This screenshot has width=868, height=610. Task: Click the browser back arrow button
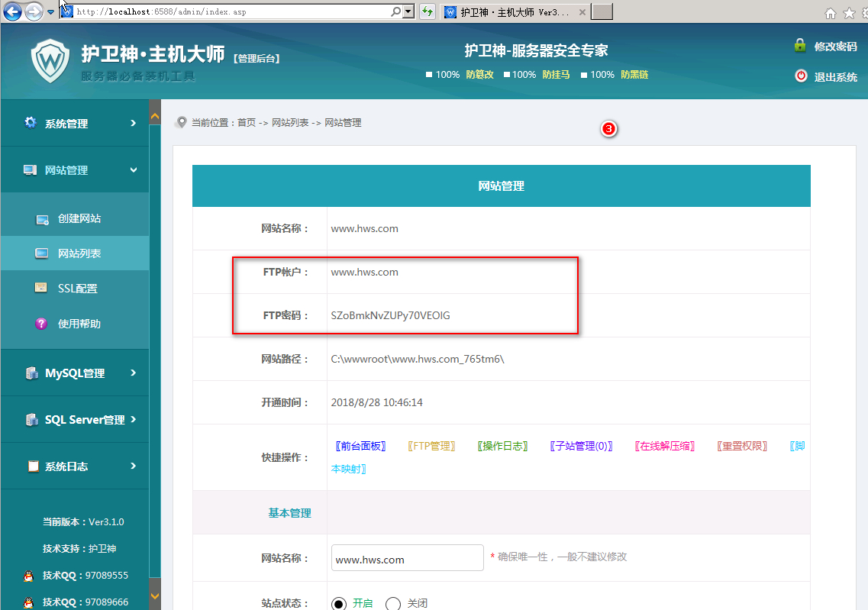[13, 12]
